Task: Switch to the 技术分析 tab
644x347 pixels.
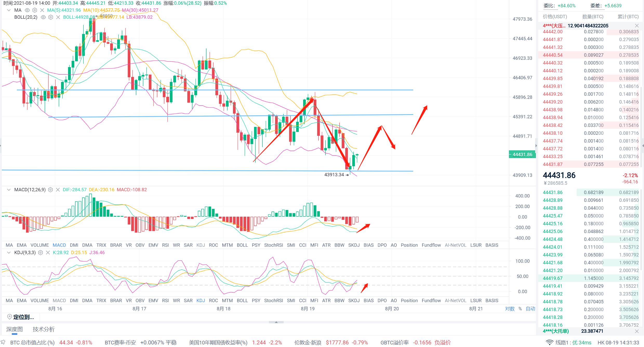Action: pos(43,329)
